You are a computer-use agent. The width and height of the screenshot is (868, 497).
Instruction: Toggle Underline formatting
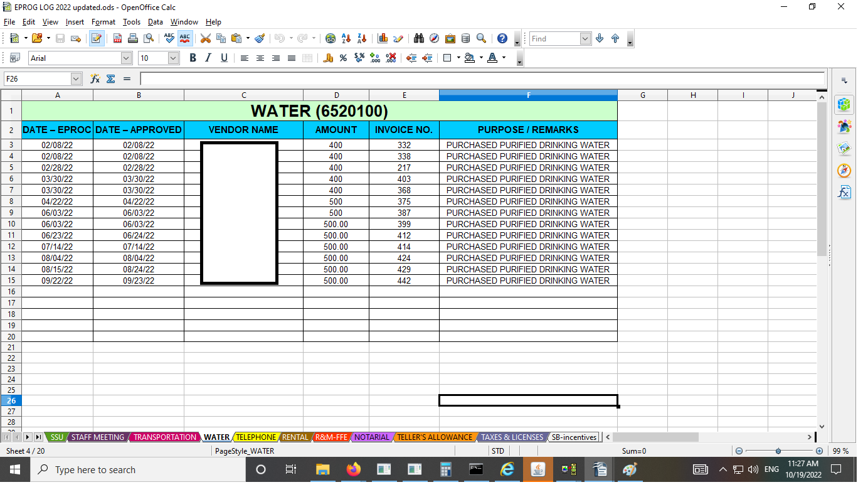[x=224, y=58]
